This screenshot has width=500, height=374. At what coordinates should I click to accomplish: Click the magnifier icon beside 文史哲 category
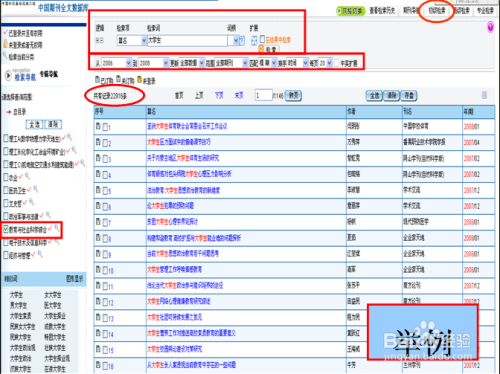32,202
